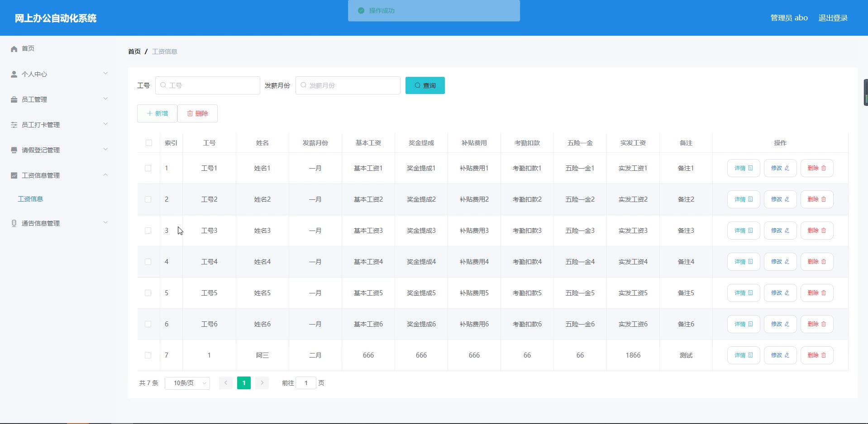Modify the 工号5 salary record
The image size is (868, 424).
[x=780, y=293]
